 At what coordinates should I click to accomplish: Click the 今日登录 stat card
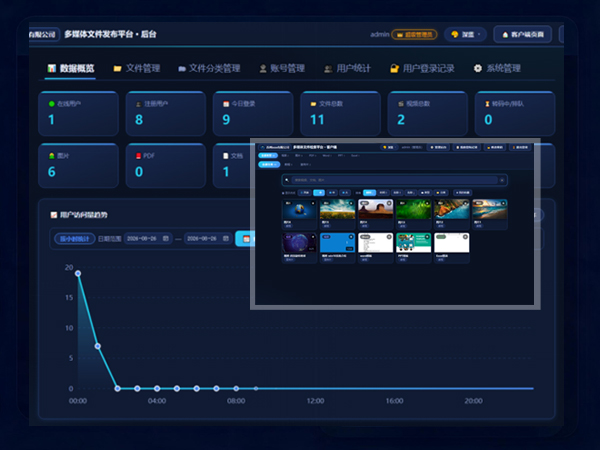pyautogui.click(x=253, y=114)
